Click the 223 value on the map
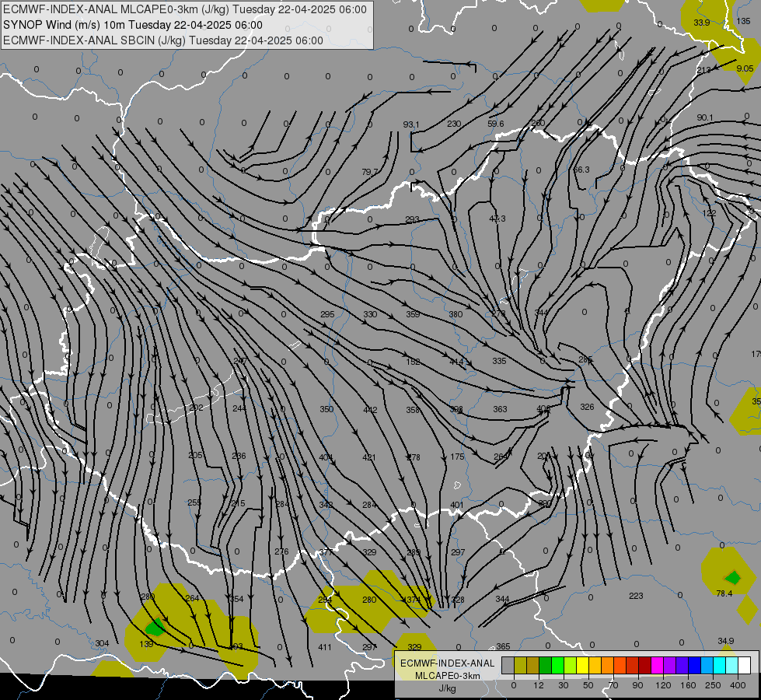 (636, 596)
